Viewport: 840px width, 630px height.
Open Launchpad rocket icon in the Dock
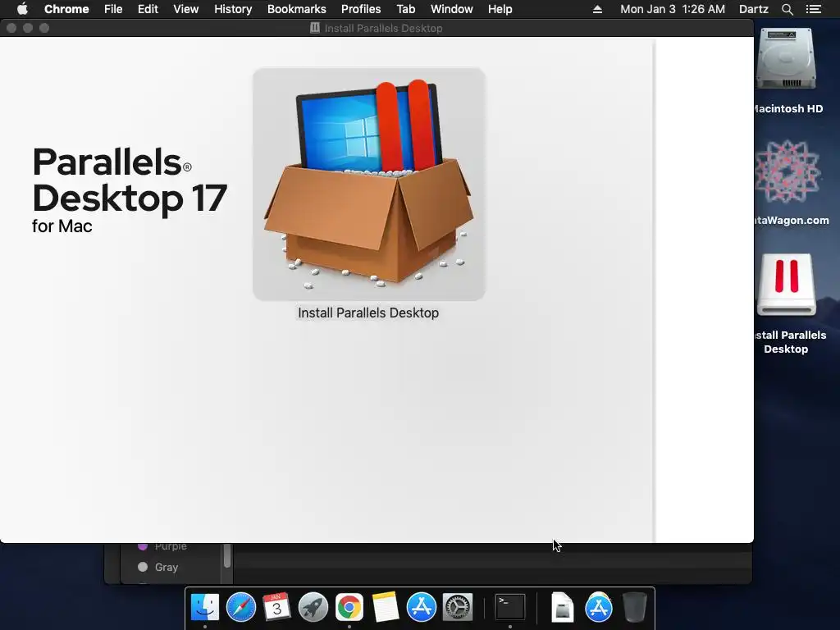(x=313, y=608)
